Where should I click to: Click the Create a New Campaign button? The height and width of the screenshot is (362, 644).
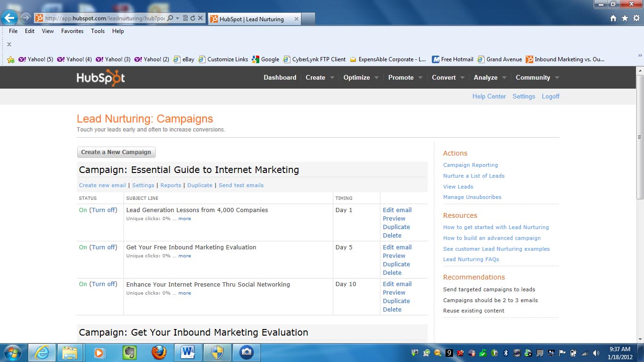point(116,152)
